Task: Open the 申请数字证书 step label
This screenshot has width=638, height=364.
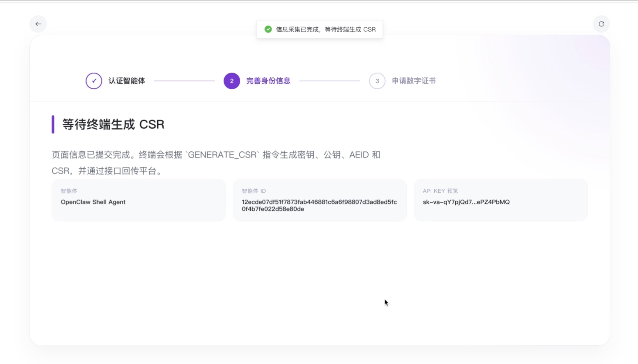Action: click(x=414, y=81)
